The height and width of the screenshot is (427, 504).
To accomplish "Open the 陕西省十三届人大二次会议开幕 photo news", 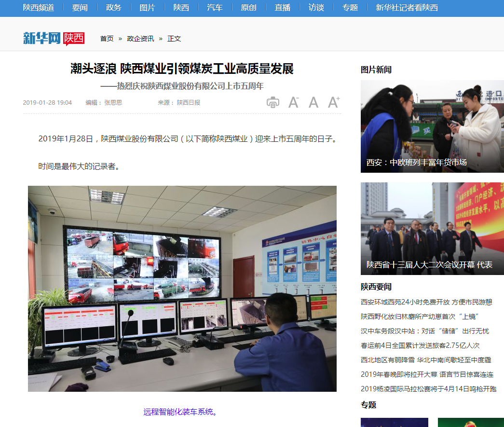I will (x=432, y=229).
